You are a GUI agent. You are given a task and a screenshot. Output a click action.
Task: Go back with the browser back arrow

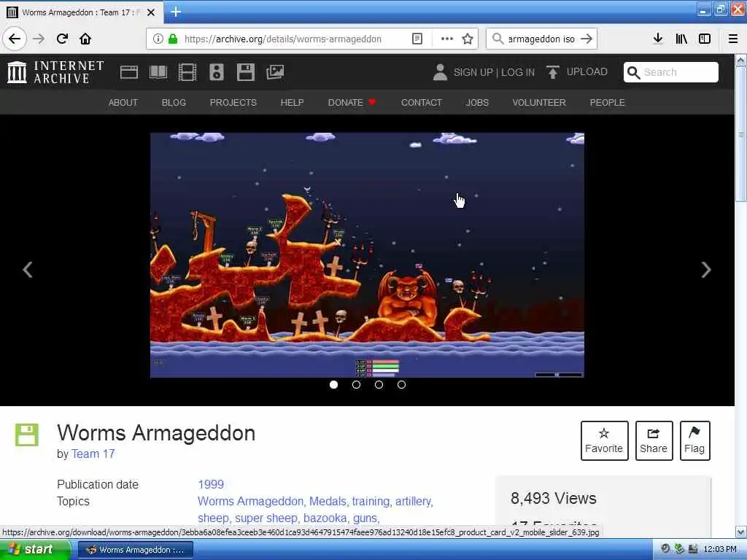point(15,39)
